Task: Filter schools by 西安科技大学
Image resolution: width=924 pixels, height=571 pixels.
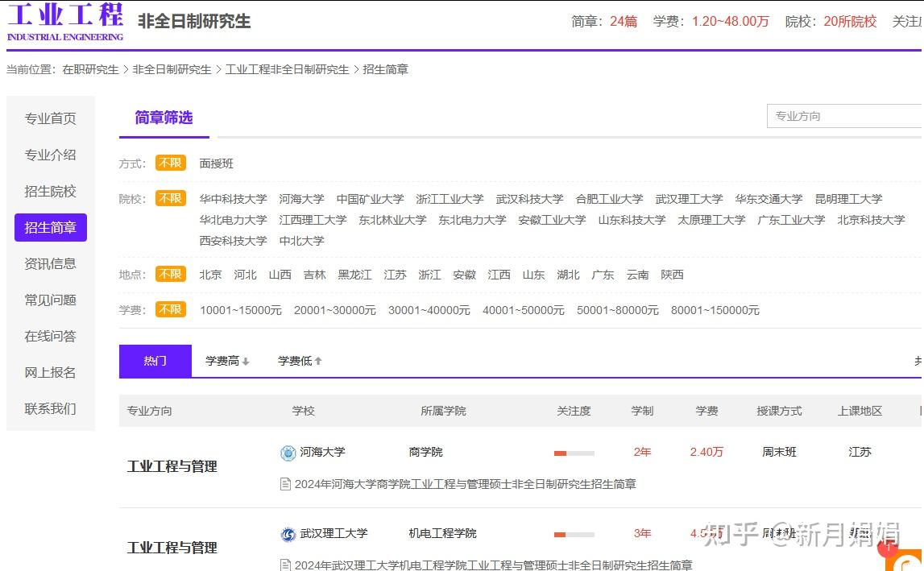Action: [233, 241]
